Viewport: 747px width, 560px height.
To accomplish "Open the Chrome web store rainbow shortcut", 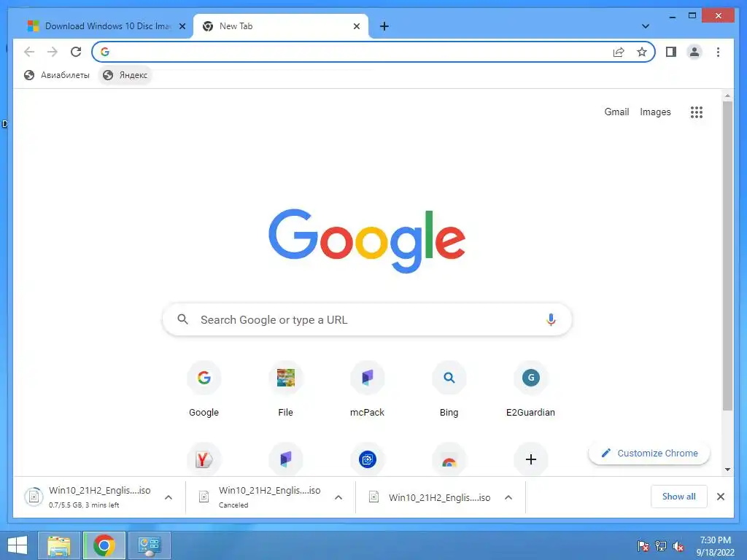I will click(449, 459).
